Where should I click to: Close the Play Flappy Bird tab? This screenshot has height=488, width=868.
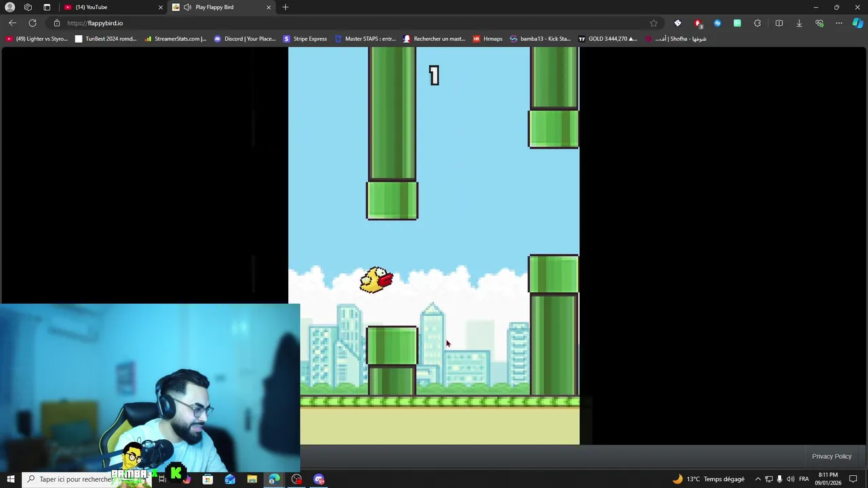269,7
